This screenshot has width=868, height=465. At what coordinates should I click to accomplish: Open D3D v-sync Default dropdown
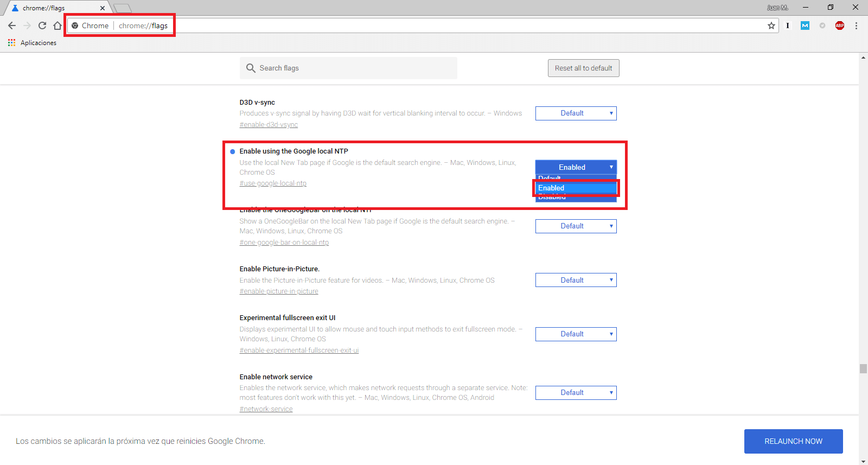[576, 113]
